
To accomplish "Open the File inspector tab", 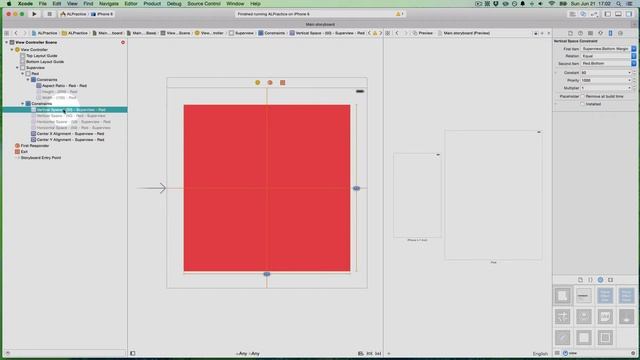I will (x=570, y=33).
